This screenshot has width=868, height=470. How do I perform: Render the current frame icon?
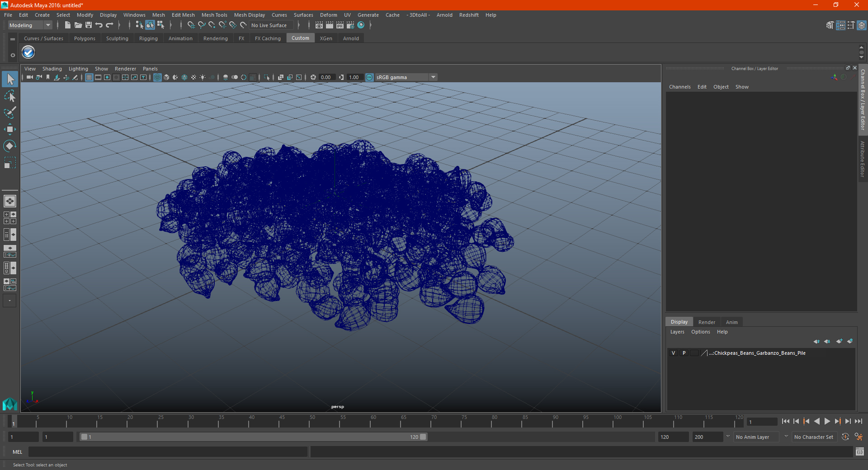click(x=330, y=25)
